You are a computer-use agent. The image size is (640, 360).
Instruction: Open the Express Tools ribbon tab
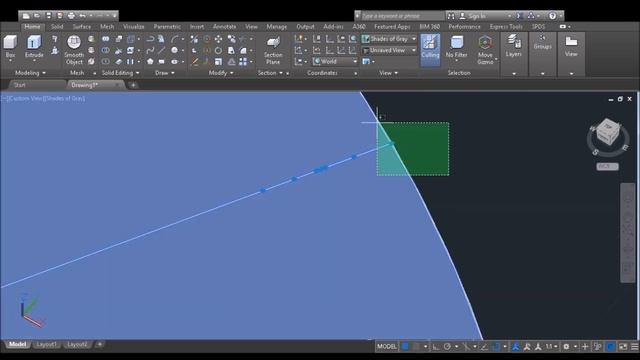pyautogui.click(x=506, y=27)
